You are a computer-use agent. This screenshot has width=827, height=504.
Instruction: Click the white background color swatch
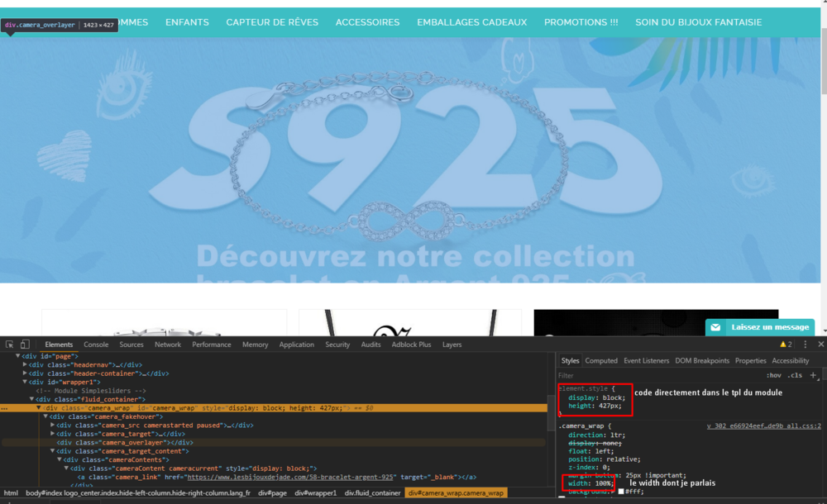point(622,492)
